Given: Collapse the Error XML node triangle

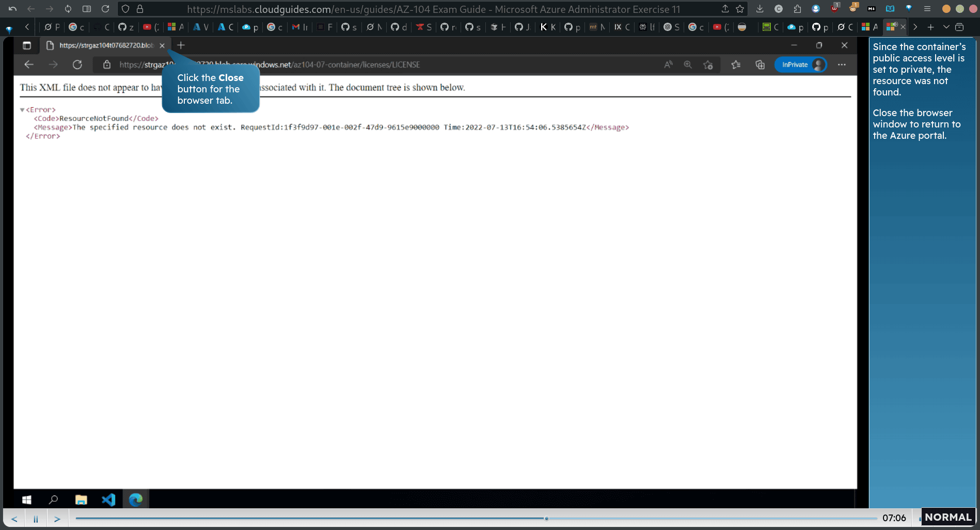Looking at the screenshot, I should (x=22, y=109).
